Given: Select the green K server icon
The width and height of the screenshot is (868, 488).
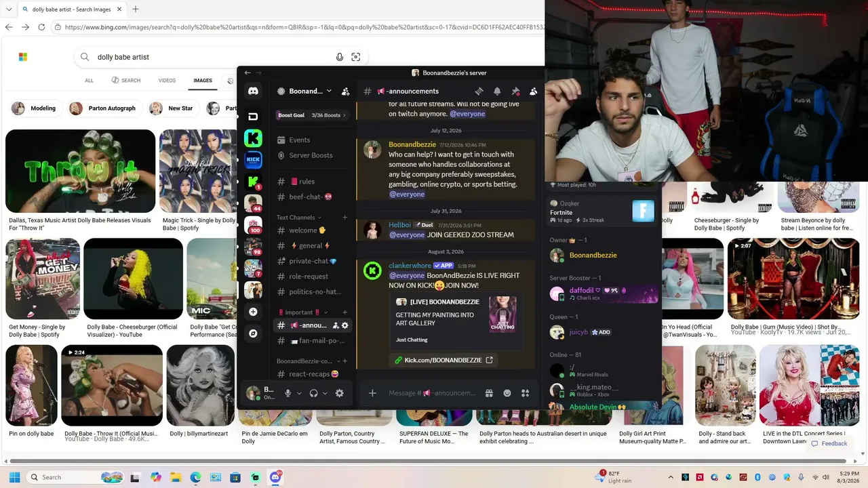Looking at the screenshot, I should (x=253, y=138).
